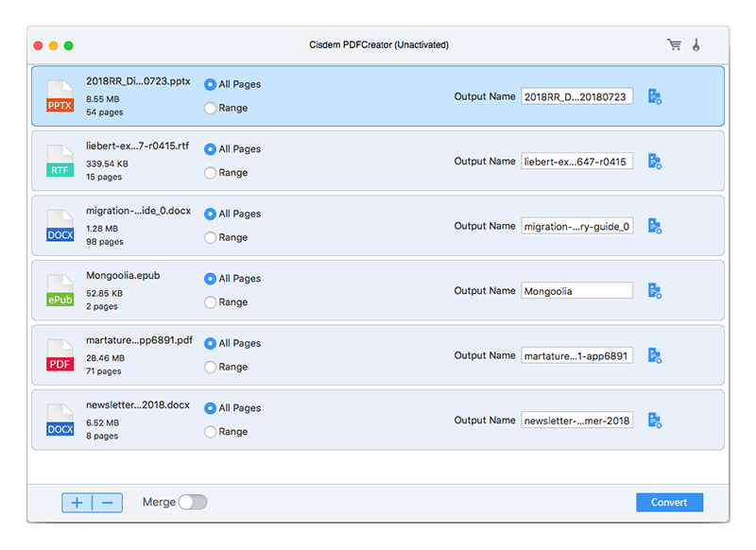Edit output name field Mongoolia

pos(577,291)
